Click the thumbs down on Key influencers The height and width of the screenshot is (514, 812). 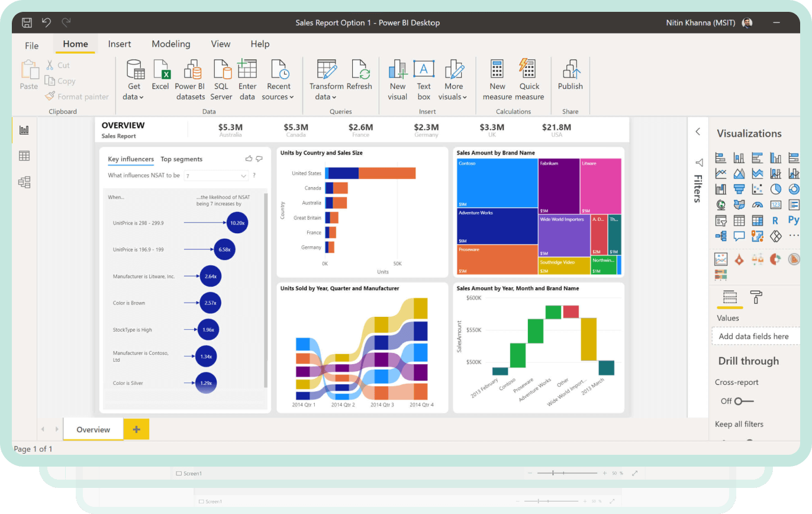[x=259, y=159]
